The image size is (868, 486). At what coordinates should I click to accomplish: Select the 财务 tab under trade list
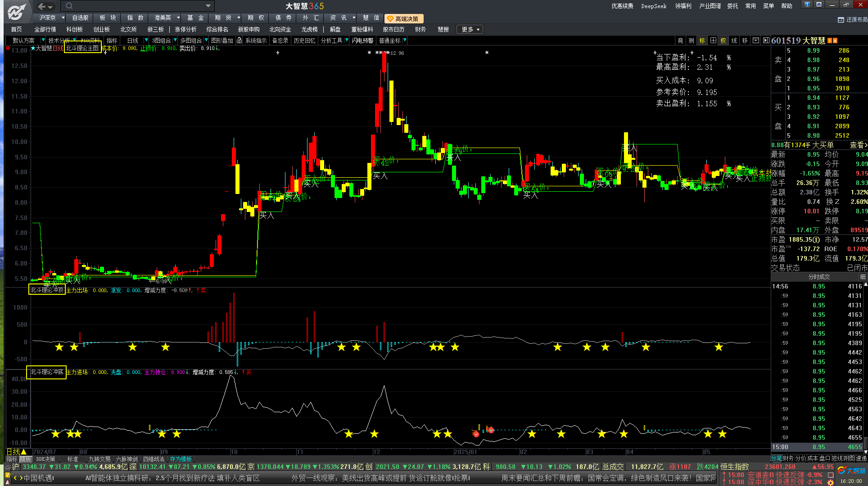788,458
